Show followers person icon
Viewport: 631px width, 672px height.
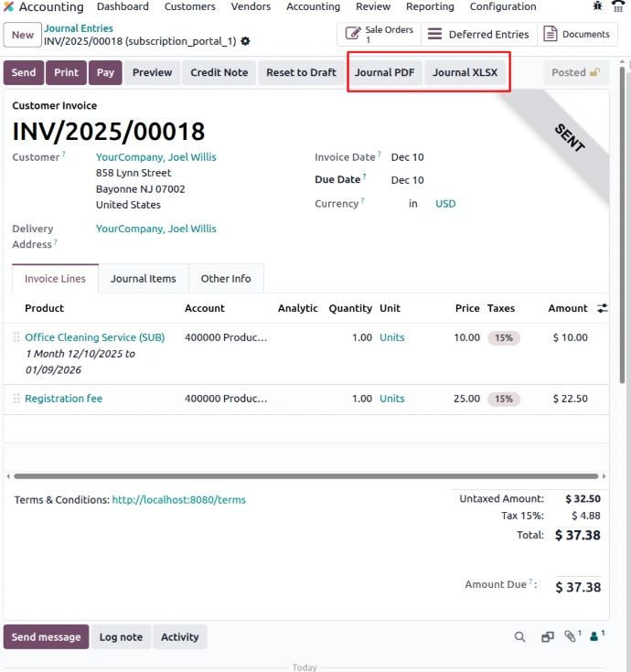point(595,636)
